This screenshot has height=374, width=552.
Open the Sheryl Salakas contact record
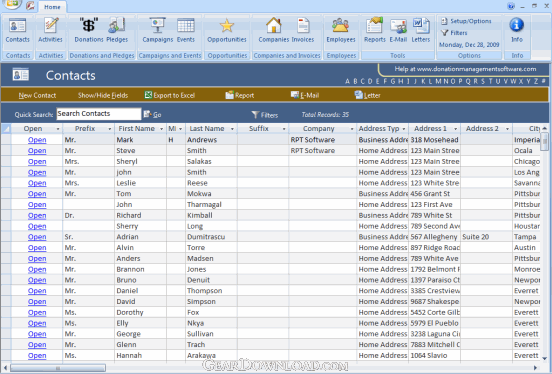coord(37,162)
